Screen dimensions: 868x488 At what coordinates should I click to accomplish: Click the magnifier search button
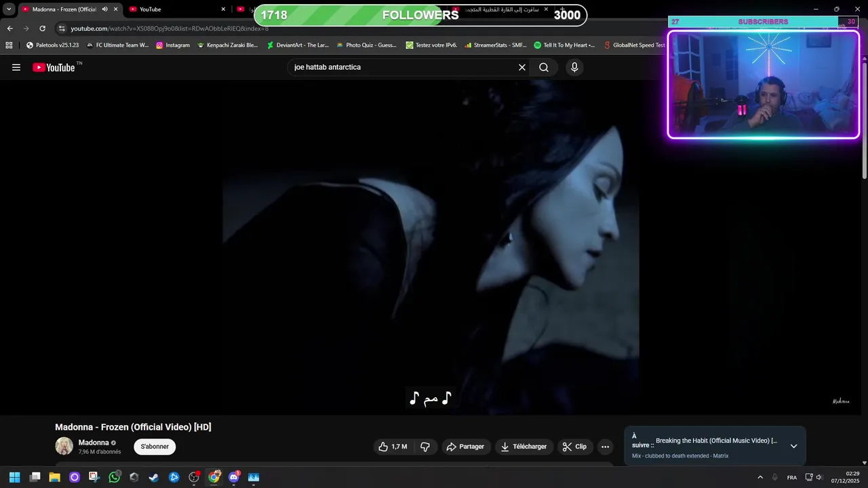pyautogui.click(x=544, y=67)
